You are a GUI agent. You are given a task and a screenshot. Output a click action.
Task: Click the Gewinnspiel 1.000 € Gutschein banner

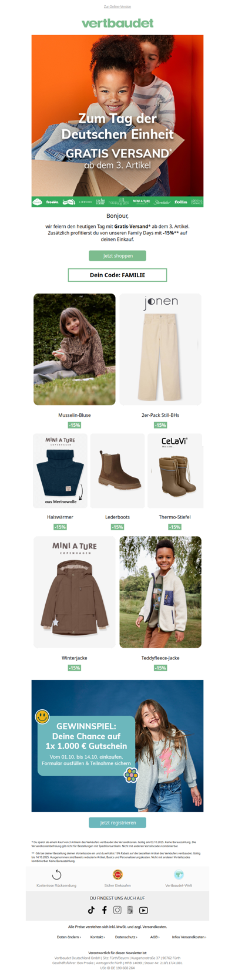(117, 746)
